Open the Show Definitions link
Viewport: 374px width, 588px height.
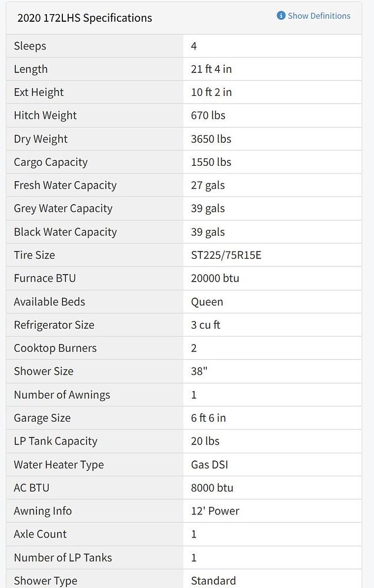319,16
